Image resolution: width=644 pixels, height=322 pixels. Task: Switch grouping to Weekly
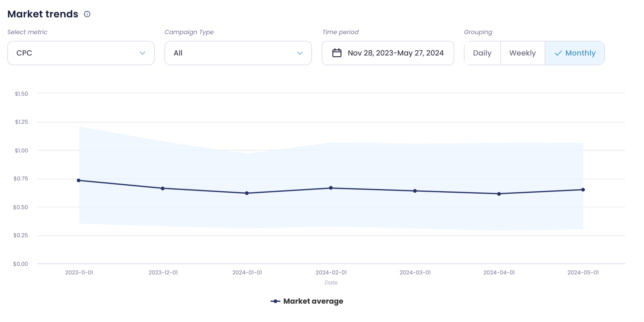pyautogui.click(x=522, y=53)
